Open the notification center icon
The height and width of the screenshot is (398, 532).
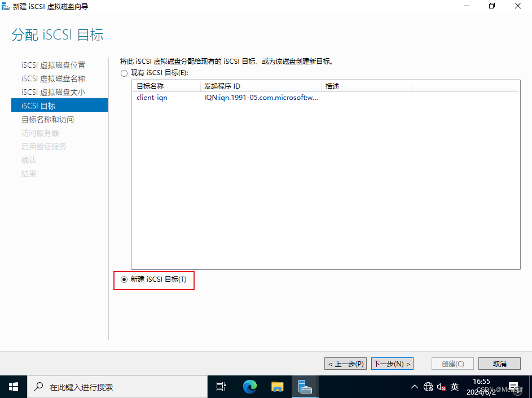(x=514, y=387)
